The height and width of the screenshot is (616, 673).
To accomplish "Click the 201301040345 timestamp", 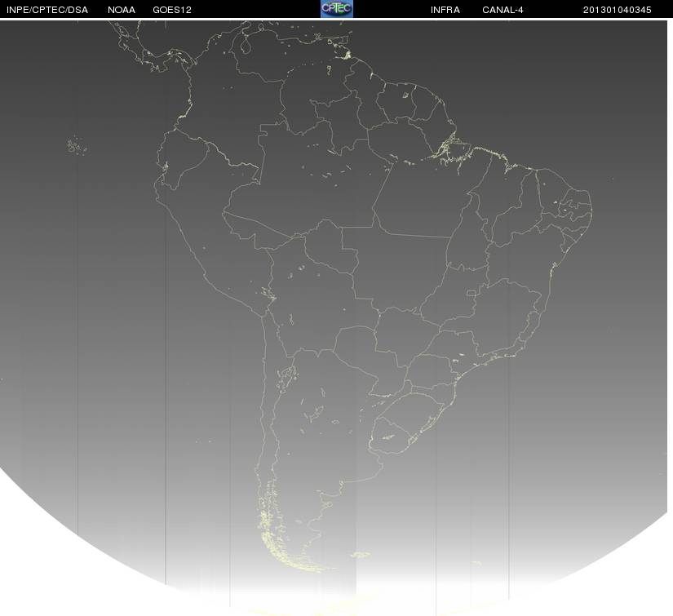I will point(618,10).
